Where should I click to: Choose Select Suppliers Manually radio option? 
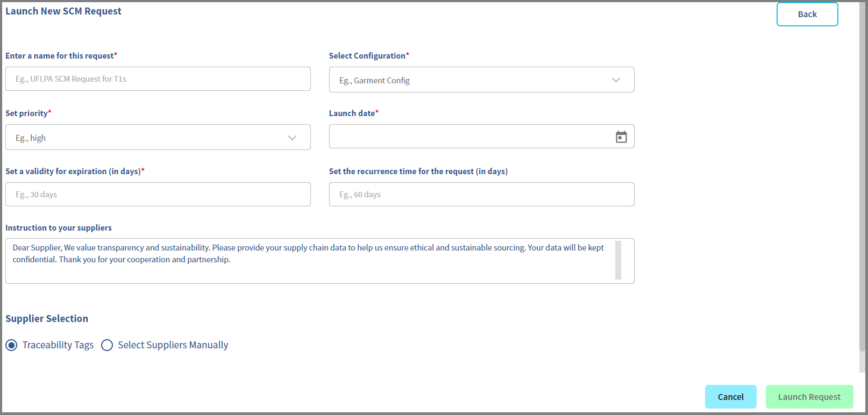(107, 345)
